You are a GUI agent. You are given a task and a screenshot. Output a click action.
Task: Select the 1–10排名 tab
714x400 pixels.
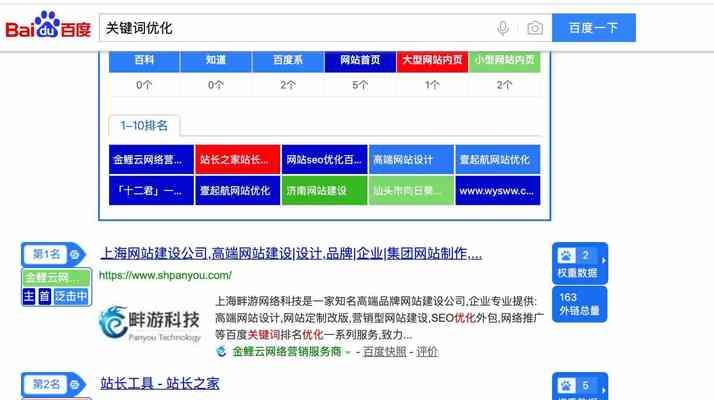(x=144, y=126)
